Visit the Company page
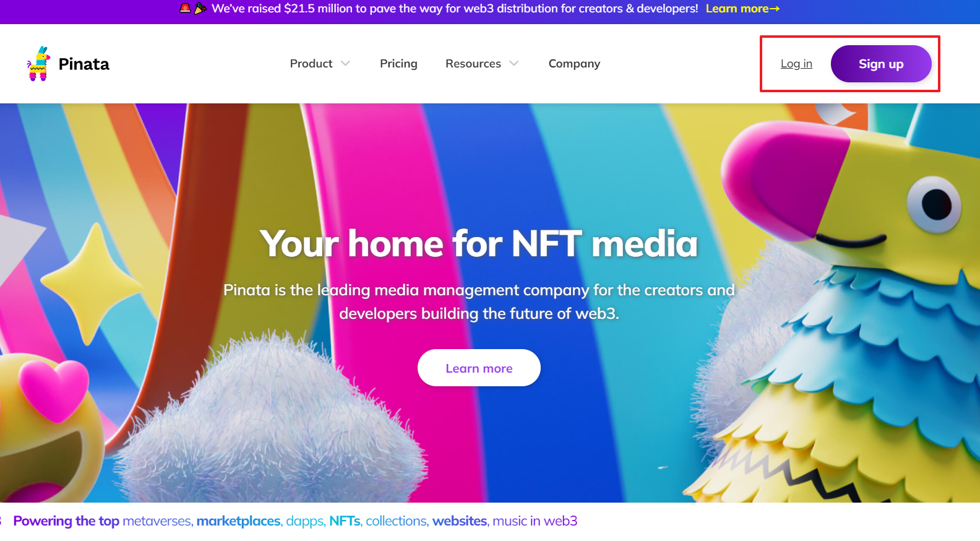The height and width of the screenshot is (541, 980). (574, 63)
